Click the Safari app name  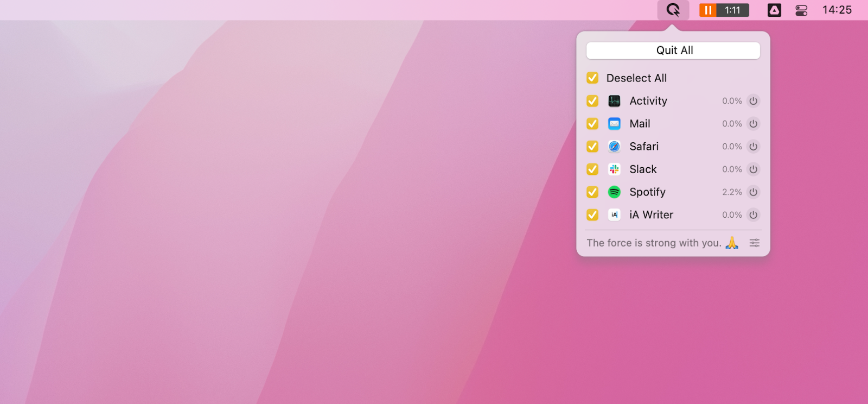[x=644, y=147]
